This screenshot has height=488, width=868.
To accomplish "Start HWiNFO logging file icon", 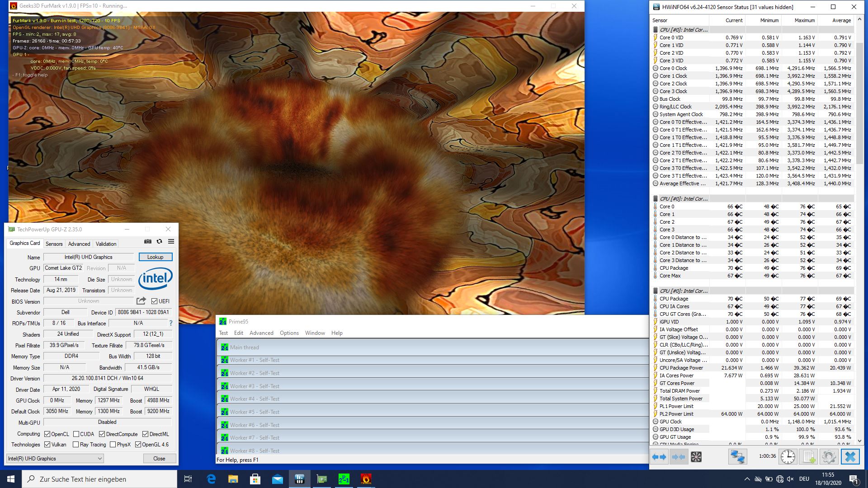I will tap(808, 457).
